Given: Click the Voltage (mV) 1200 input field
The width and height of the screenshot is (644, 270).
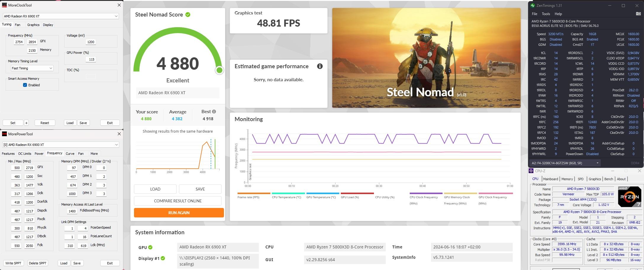Looking at the screenshot, I should 91,42.
